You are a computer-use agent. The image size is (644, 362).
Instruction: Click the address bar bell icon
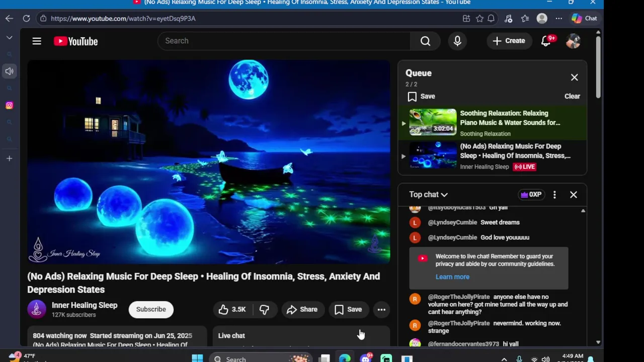[x=491, y=18]
